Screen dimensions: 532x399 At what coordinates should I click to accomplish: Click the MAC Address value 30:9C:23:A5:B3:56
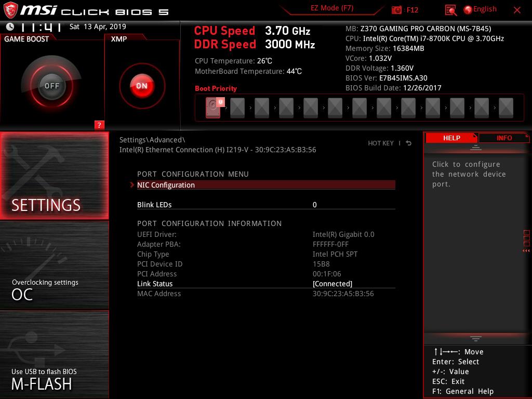point(343,294)
